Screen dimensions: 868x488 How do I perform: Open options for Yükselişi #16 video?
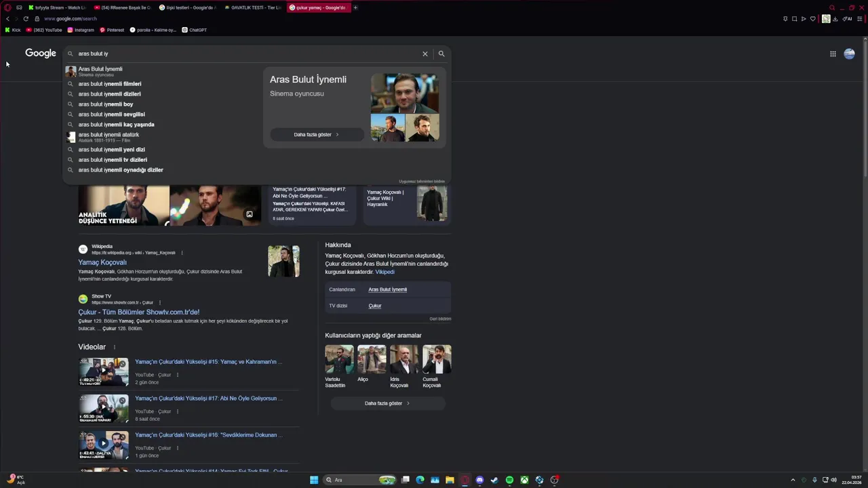point(178,448)
